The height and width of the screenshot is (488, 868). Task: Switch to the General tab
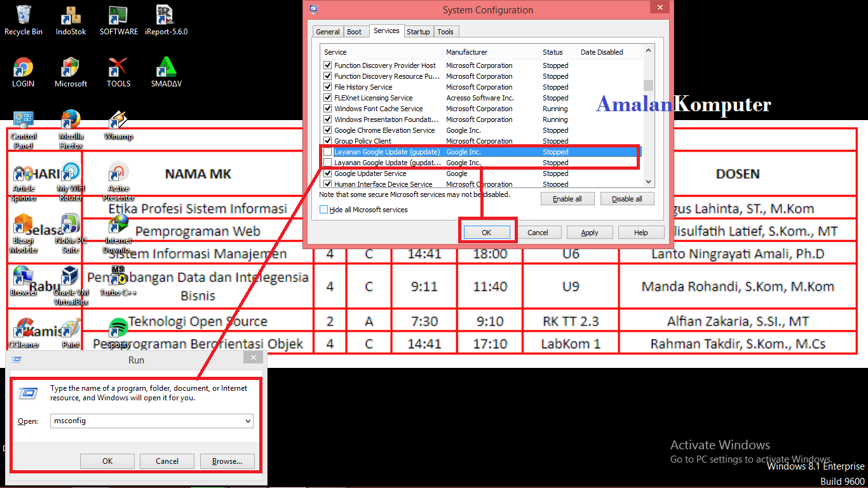[328, 32]
